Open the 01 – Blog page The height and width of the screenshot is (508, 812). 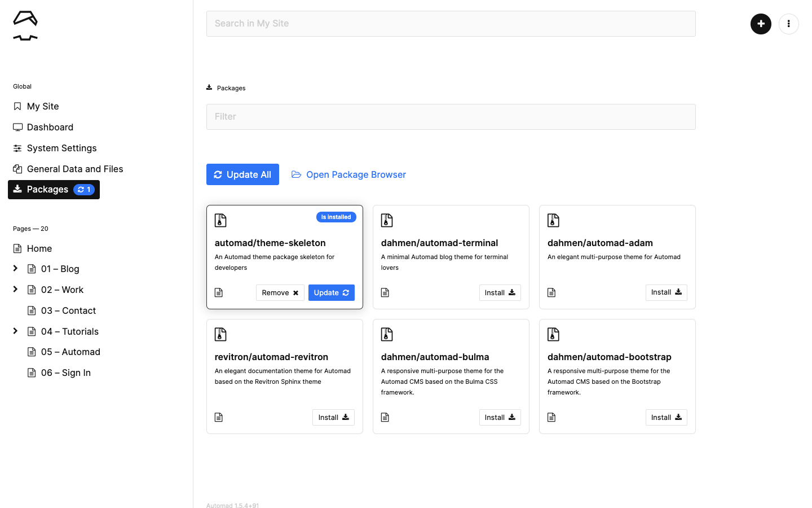[x=54, y=269]
